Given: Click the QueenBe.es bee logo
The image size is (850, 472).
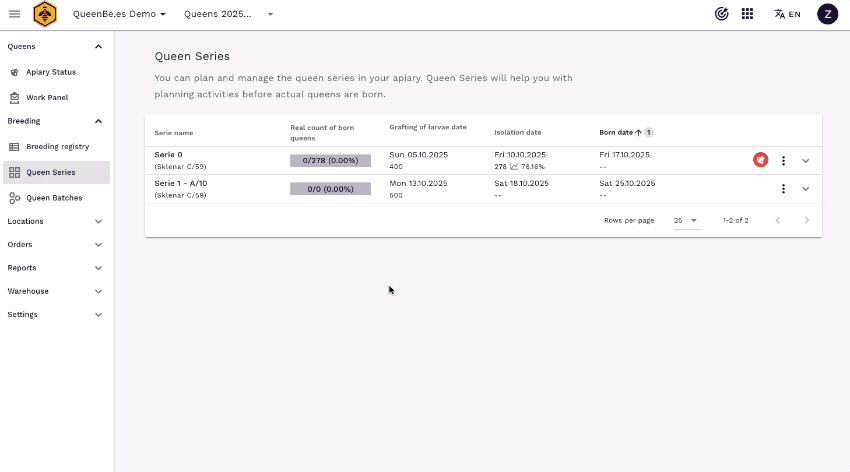Looking at the screenshot, I should pos(45,14).
